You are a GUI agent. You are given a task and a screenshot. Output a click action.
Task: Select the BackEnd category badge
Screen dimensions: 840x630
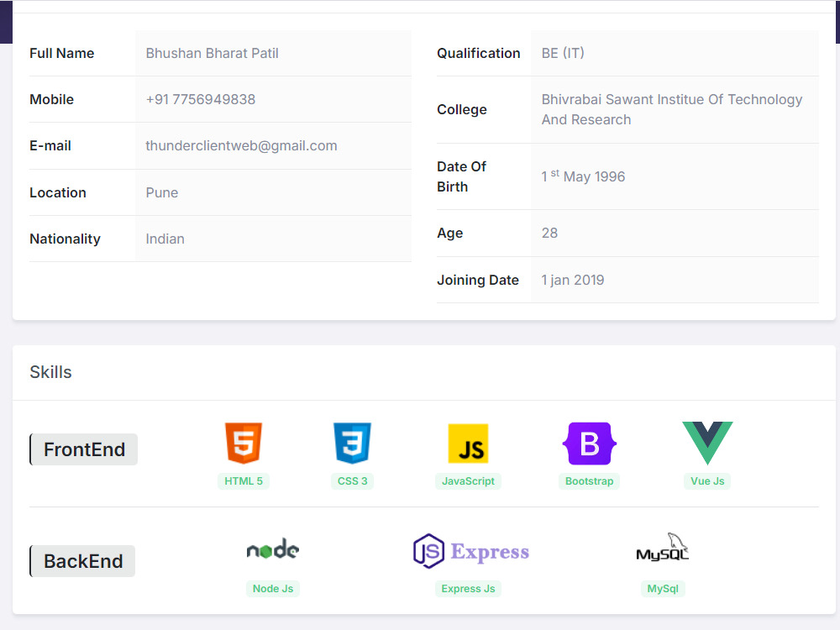pyautogui.click(x=82, y=561)
